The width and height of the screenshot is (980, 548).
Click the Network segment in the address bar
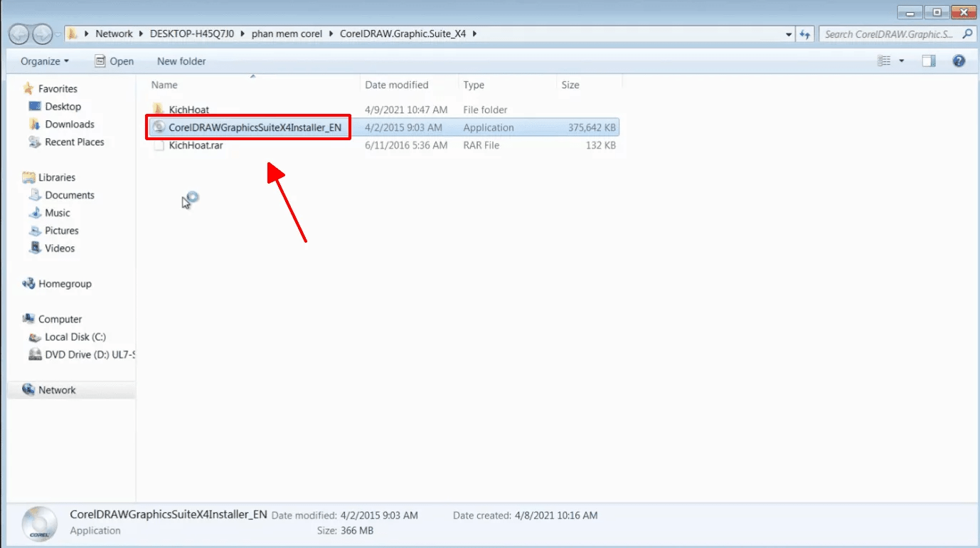pyautogui.click(x=114, y=33)
